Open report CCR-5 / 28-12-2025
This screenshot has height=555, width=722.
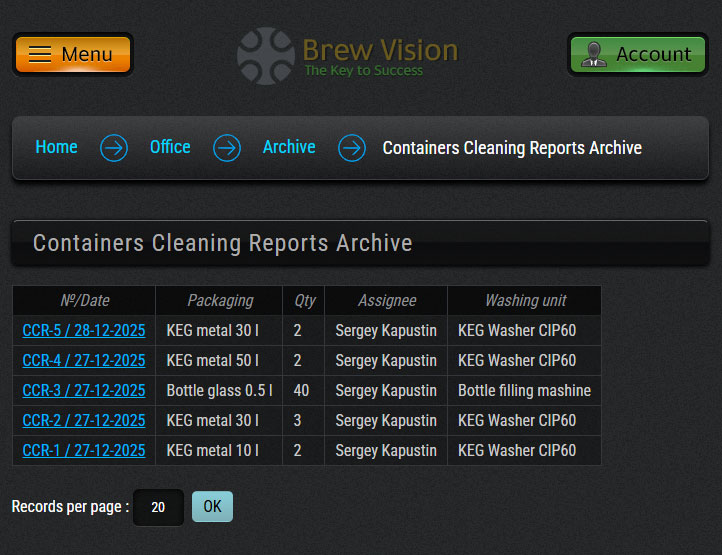coord(84,330)
